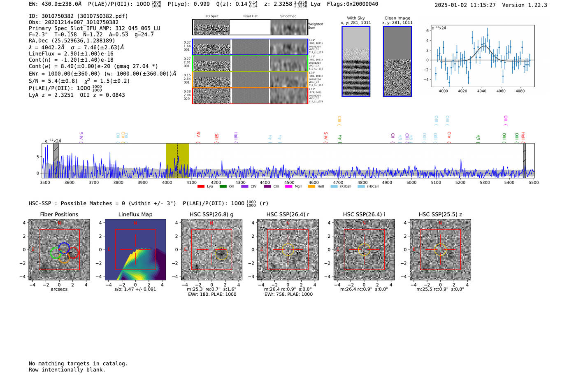Click the 'No matching targets in catalog.' message
Screen dimensions: 576x392
pyautogui.click(x=78, y=364)
